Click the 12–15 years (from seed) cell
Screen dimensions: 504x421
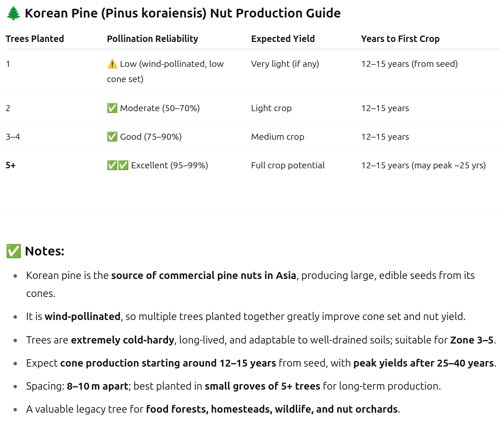[x=409, y=64]
